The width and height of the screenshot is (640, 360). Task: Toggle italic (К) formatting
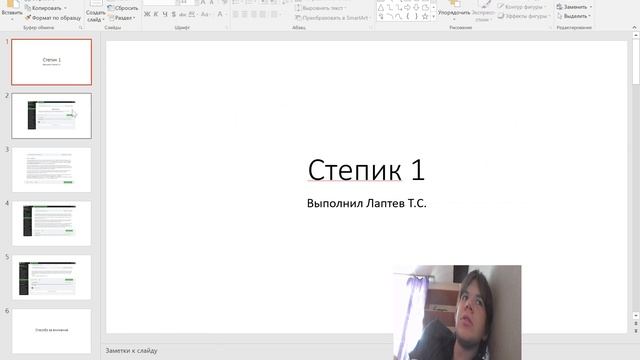[x=156, y=14]
